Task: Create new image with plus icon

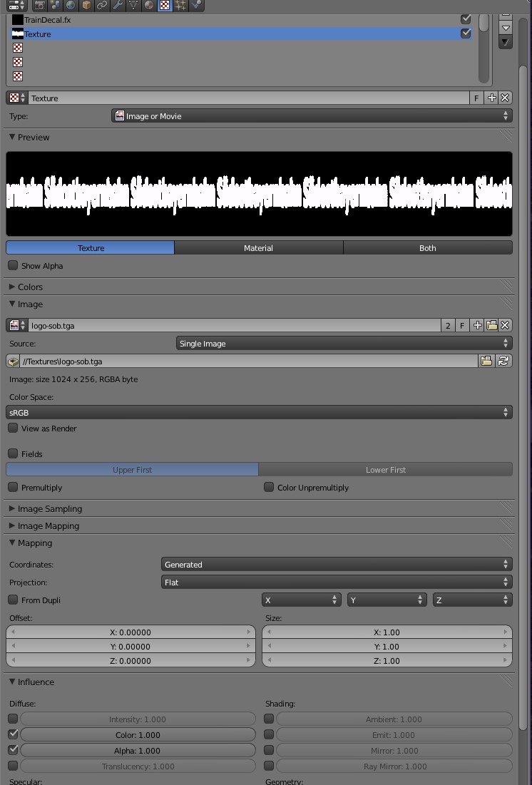Action: (477, 325)
